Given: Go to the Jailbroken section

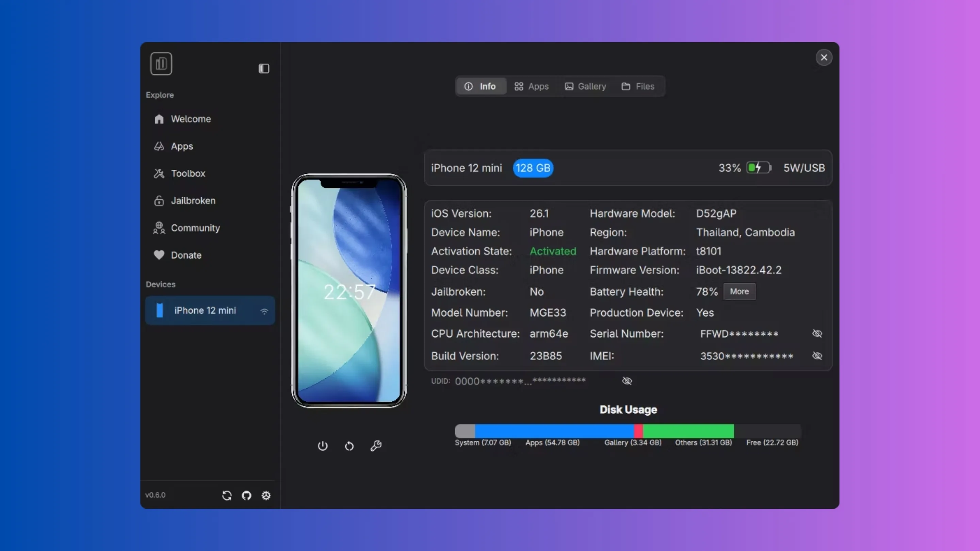Looking at the screenshot, I should 210,201.
